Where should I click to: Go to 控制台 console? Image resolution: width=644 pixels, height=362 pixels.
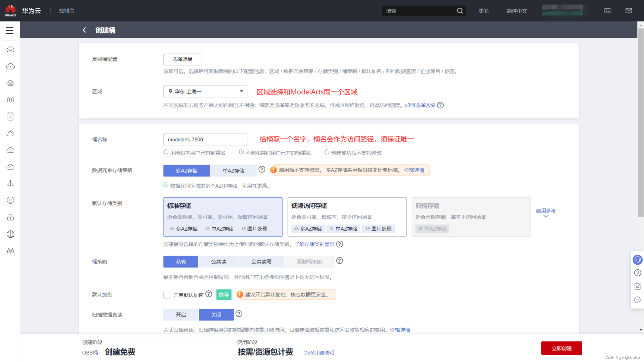[x=67, y=11]
